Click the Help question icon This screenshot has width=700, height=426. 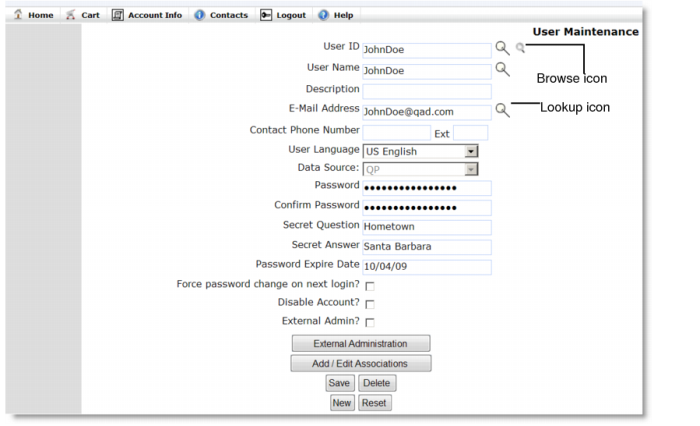pyautogui.click(x=323, y=15)
